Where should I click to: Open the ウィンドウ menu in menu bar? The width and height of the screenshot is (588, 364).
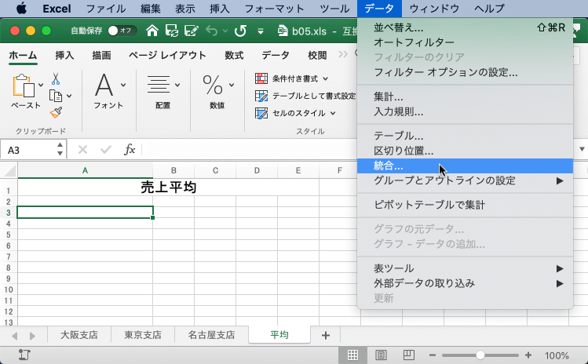click(434, 9)
